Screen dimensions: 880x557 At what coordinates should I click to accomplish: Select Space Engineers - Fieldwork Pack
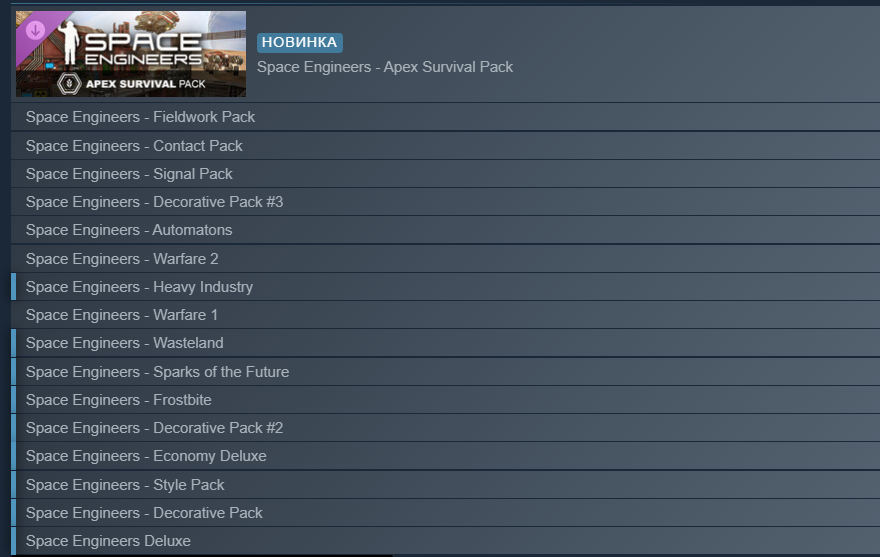click(446, 117)
